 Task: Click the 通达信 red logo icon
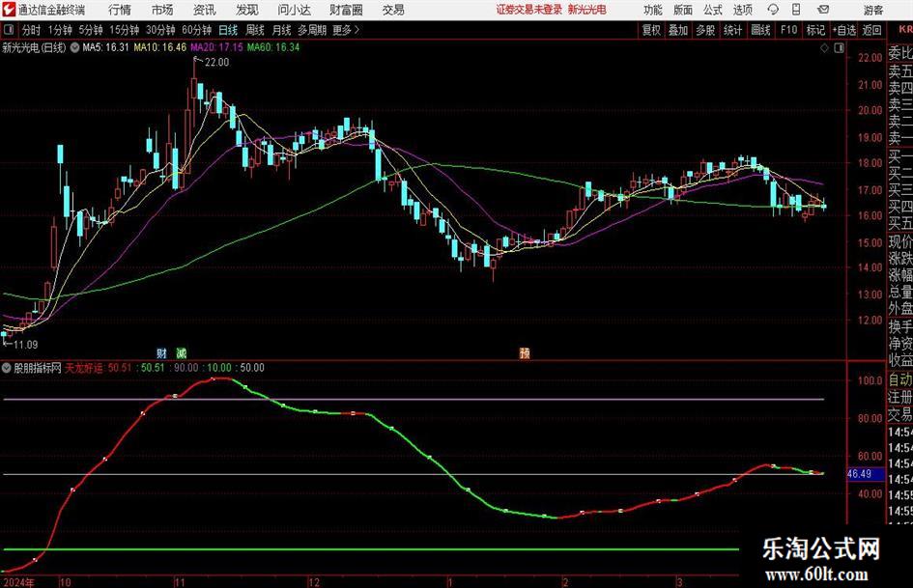pos(9,10)
